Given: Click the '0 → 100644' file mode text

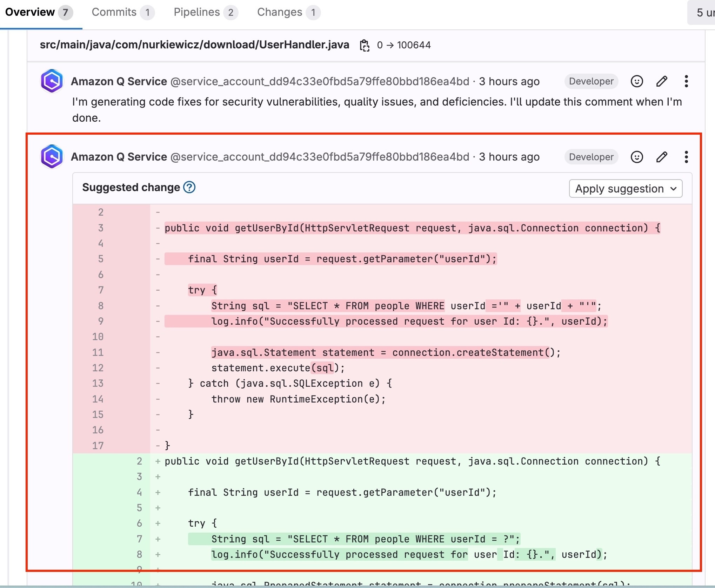Looking at the screenshot, I should [404, 45].
